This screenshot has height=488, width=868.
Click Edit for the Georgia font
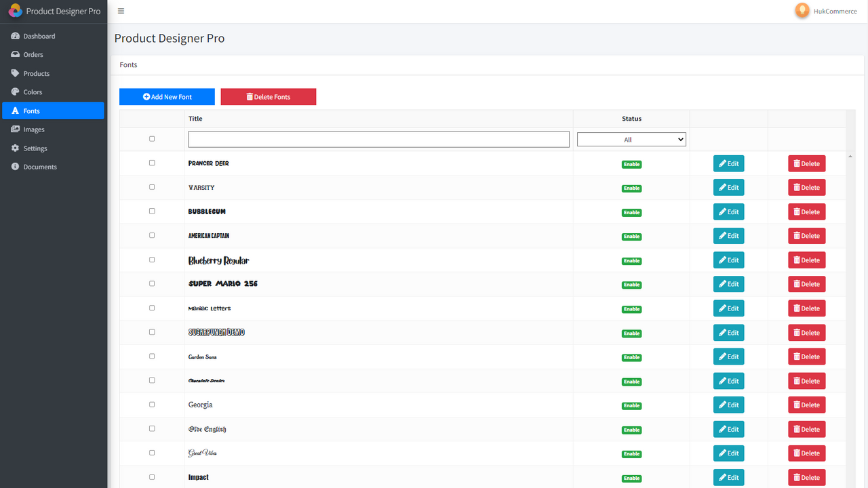pyautogui.click(x=728, y=405)
